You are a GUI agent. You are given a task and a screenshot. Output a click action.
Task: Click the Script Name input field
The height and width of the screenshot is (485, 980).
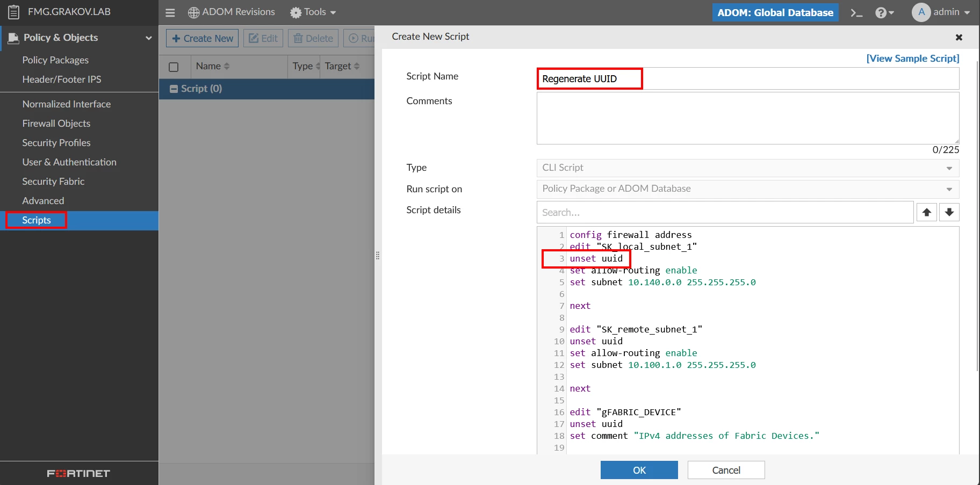pyautogui.click(x=748, y=78)
